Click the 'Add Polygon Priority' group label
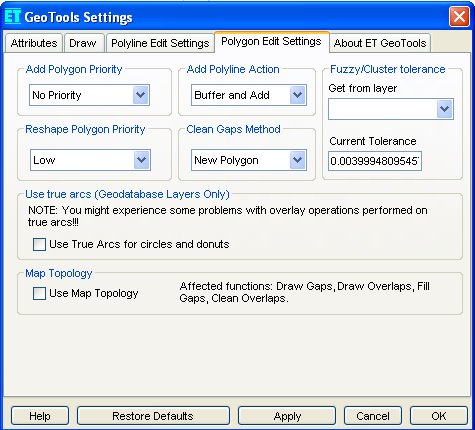Screen dimensions: 475x430 pyautogui.click(x=74, y=69)
